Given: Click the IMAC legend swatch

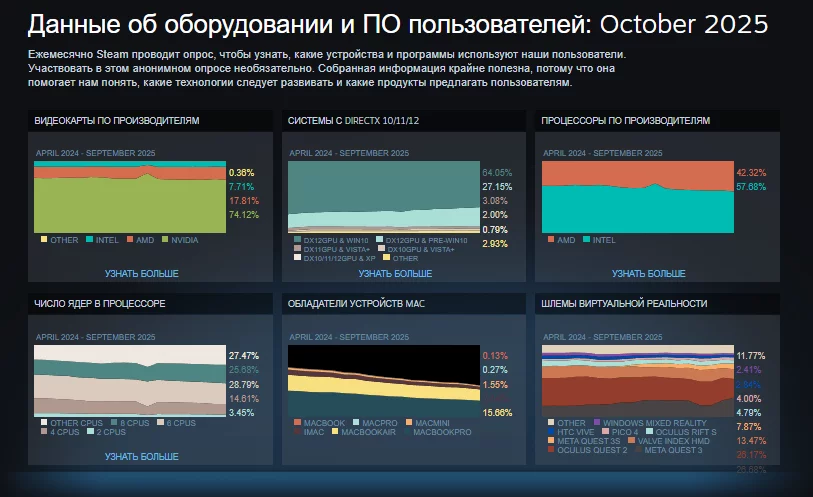Looking at the screenshot, I should click(297, 431).
